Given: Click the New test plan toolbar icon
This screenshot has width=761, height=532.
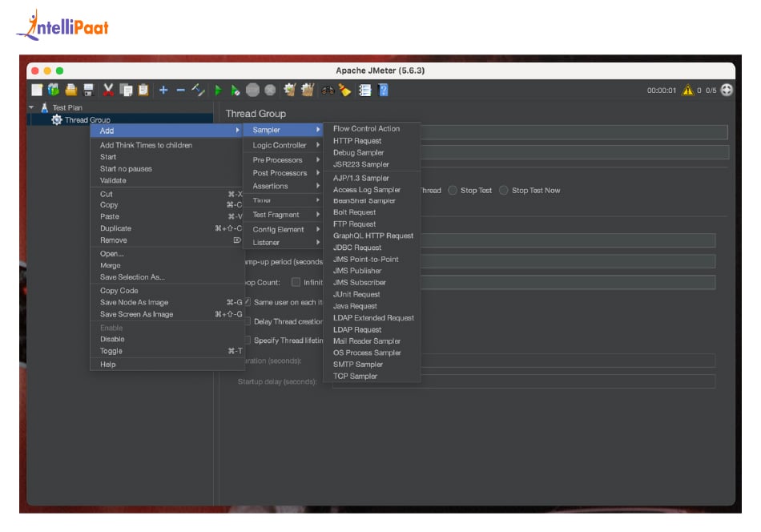Looking at the screenshot, I should click(x=37, y=90).
